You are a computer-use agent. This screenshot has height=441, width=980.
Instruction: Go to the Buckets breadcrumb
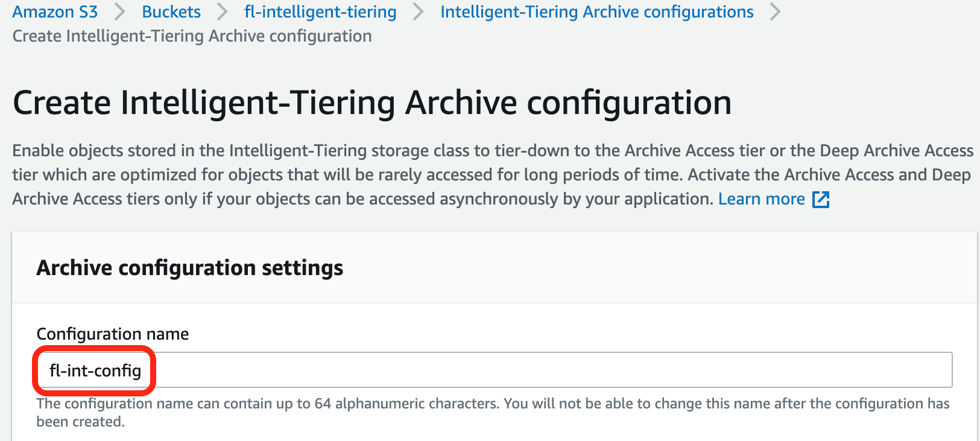point(171,12)
